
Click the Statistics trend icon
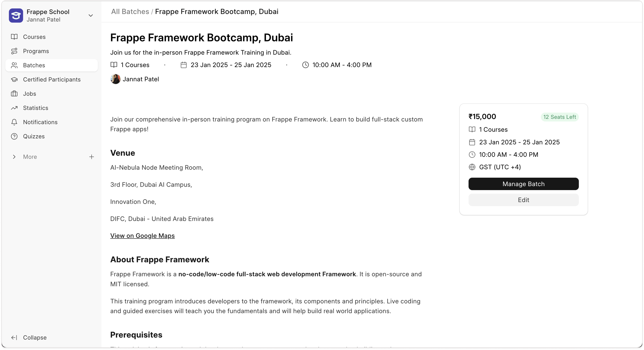pyautogui.click(x=14, y=108)
